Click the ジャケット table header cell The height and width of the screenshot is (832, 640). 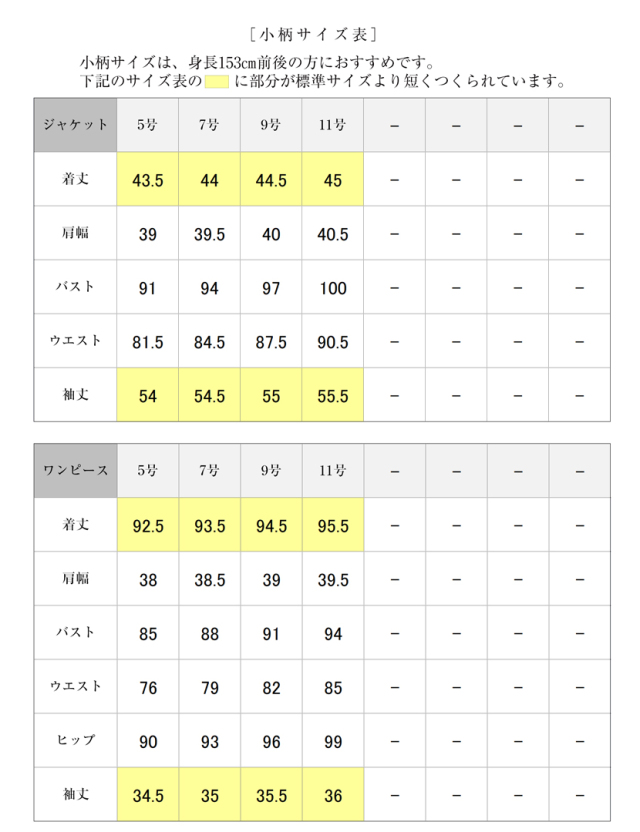coord(75,125)
